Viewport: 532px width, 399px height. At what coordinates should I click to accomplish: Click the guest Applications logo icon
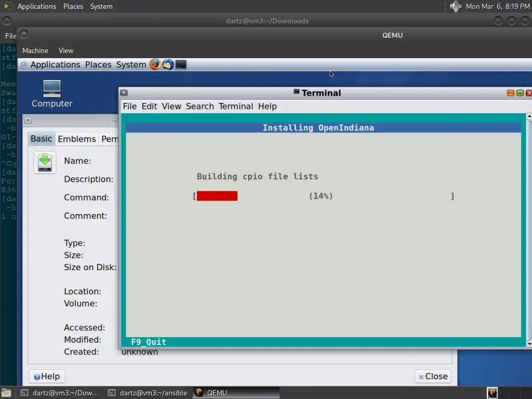24,64
